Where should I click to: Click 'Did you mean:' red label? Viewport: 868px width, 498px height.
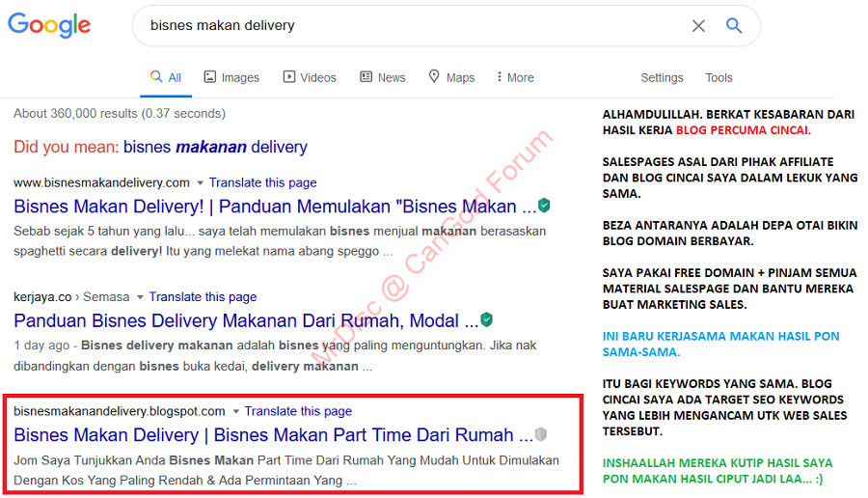click(x=67, y=147)
